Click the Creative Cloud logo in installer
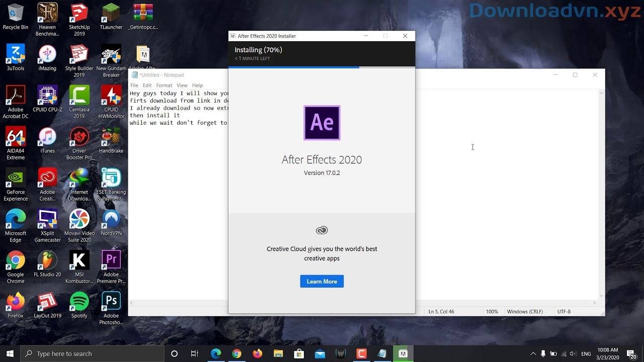The width and height of the screenshot is (644, 362). click(x=322, y=230)
